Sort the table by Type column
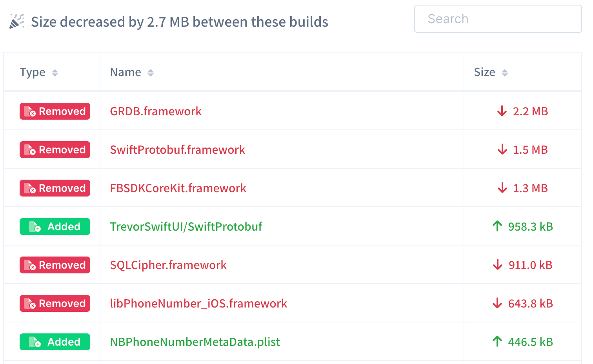This screenshot has height=364, width=593. [55, 72]
